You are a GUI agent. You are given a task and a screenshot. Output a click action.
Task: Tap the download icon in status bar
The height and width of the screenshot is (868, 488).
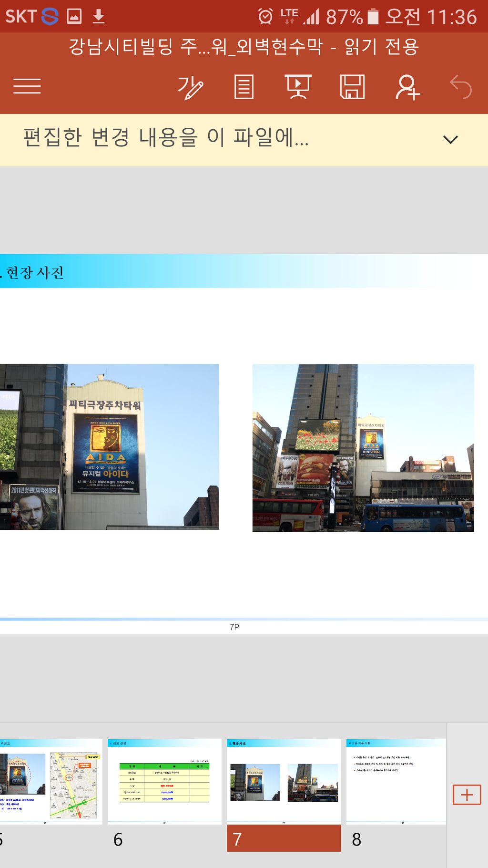(x=99, y=17)
